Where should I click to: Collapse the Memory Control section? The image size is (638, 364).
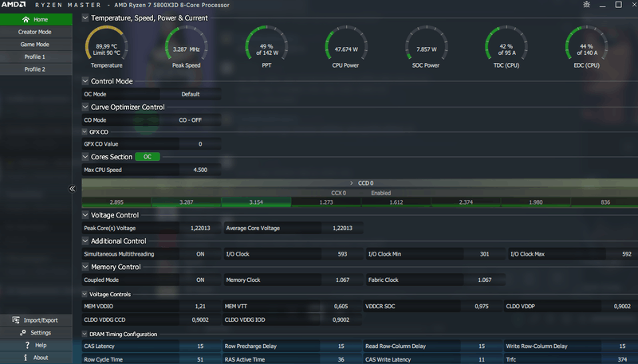point(85,267)
